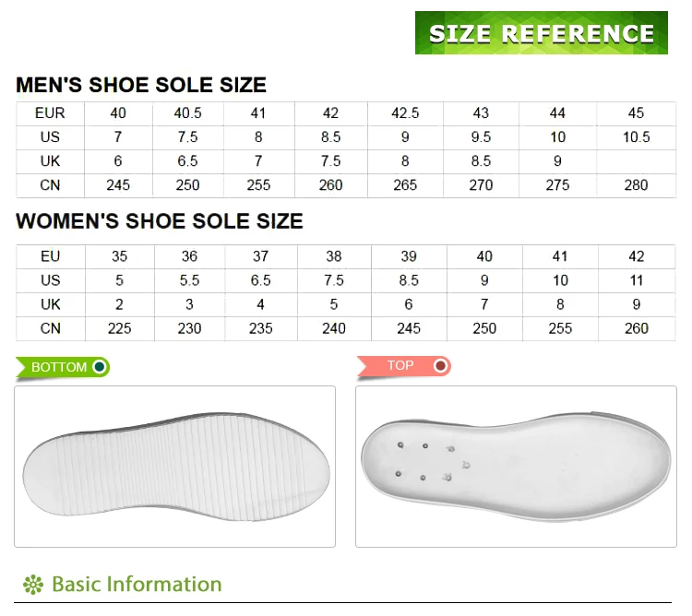Click the green circle on the Bottom tag
Viewport: 692px width, 616px height.
99,367
